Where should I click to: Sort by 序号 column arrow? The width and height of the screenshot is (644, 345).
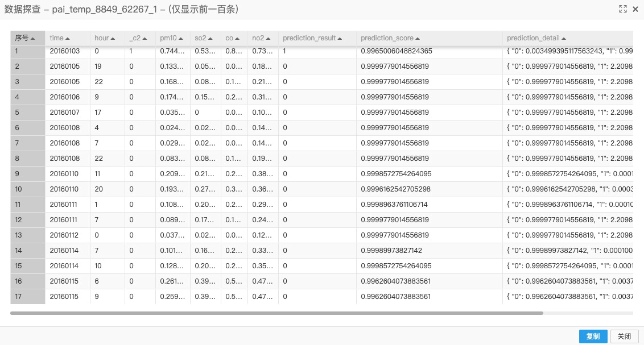click(33, 39)
